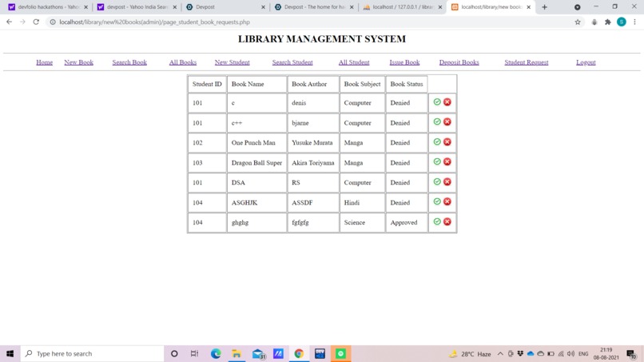Select the 'Akira Toriyama' author cell
Viewport: 644px width, 362px height.
coord(313,163)
